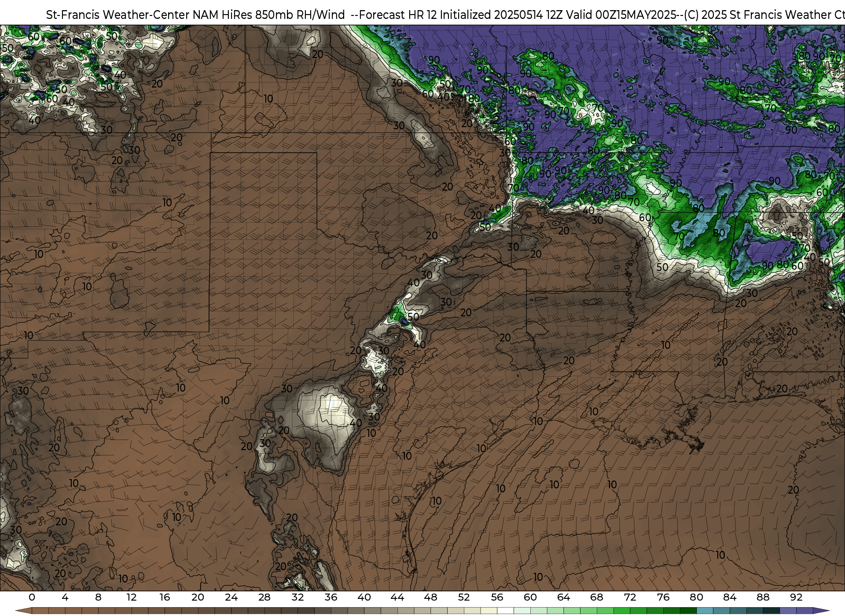Click the colorbar tick label '48'
This screenshot has width=845, height=616.
[430, 597]
